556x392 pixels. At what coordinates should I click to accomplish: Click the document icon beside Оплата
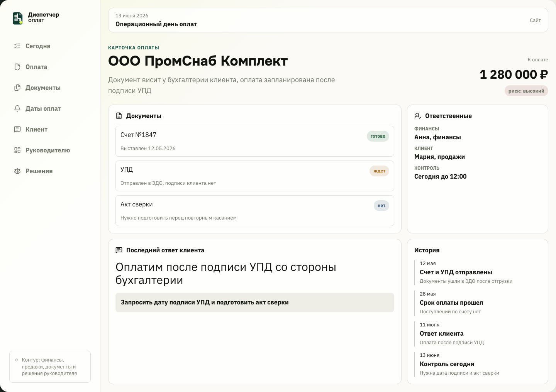click(x=17, y=67)
